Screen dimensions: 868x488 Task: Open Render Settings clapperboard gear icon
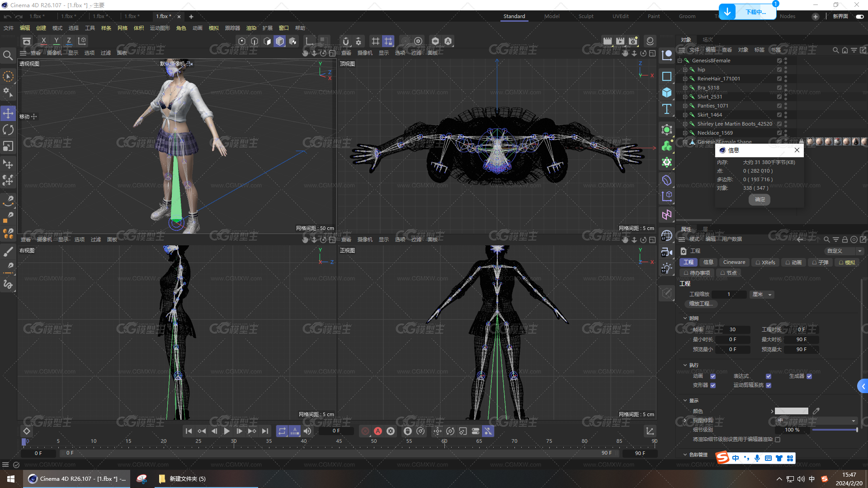(x=633, y=41)
